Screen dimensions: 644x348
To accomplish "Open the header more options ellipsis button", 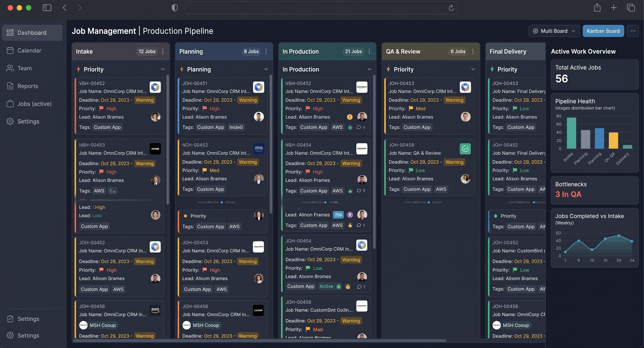I will [x=633, y=31].
